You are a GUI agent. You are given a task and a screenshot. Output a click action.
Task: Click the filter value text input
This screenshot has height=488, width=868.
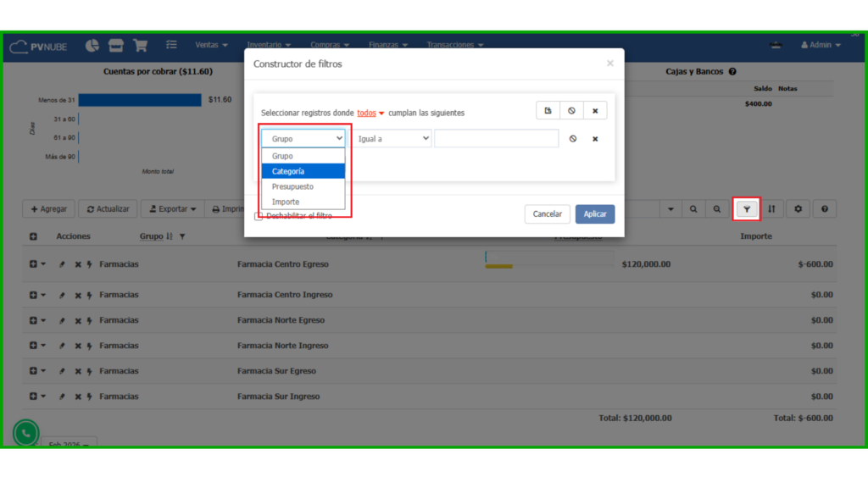(x=496, y=139)
